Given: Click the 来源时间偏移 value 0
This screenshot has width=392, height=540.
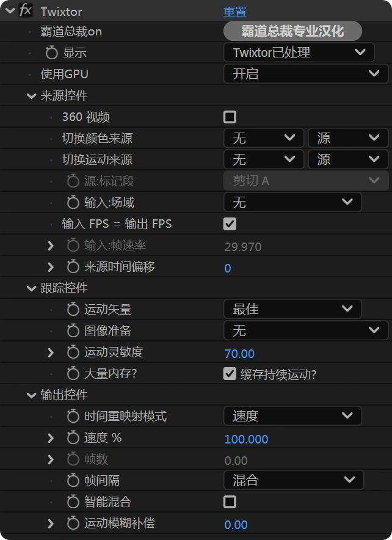Looking at the screenshot, I should point(228,268).
